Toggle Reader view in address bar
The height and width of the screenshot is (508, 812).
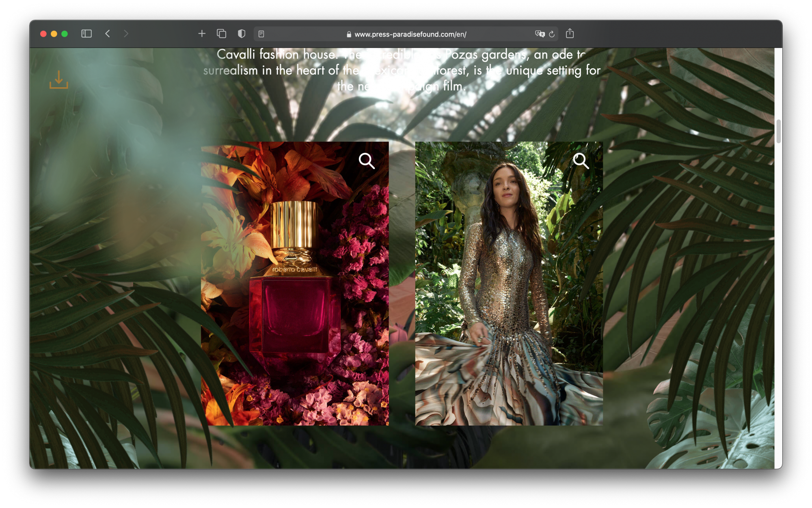[261, 34]
